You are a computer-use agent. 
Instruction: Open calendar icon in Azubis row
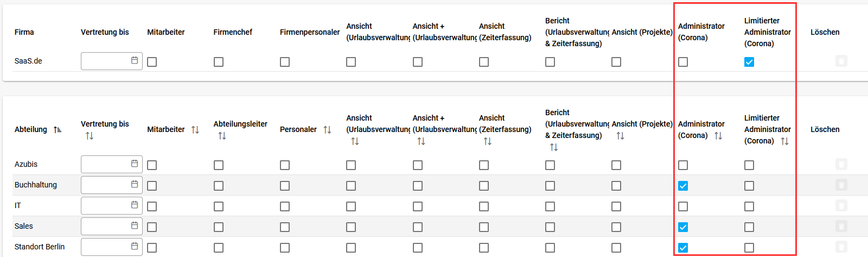[135, 163]
